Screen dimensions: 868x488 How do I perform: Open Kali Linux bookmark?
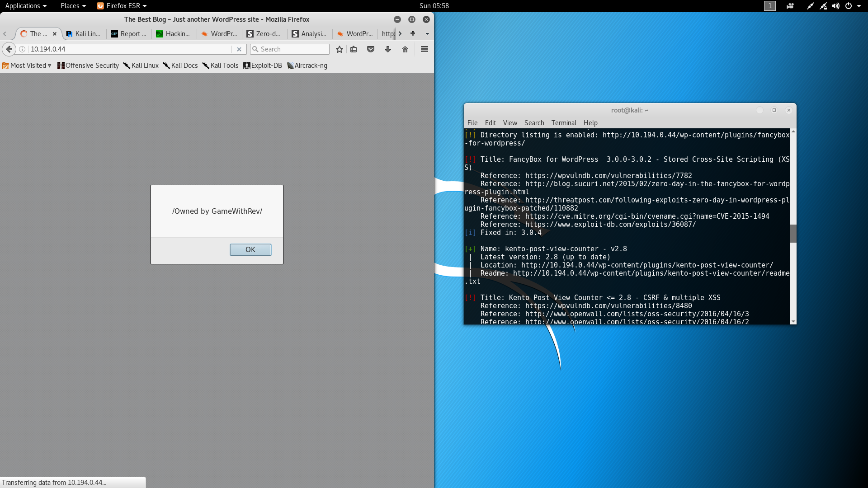[141, 66]
